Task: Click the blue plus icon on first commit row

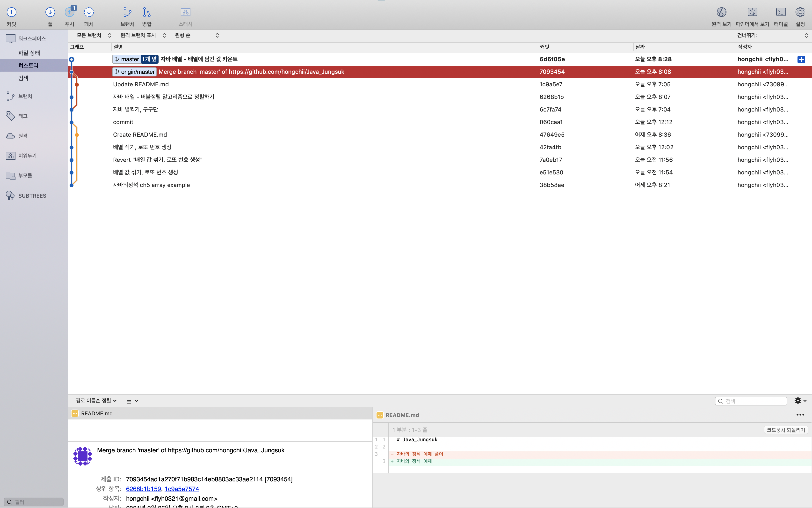Action: 801,60
